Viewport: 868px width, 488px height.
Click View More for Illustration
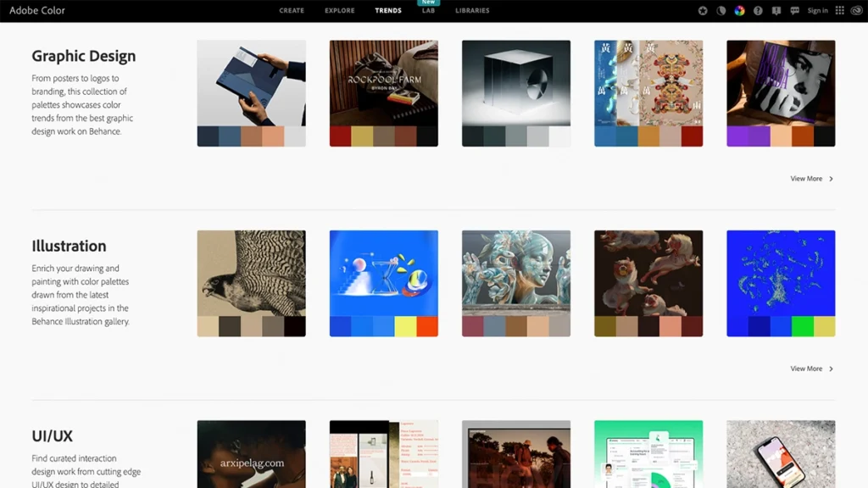tap(806, 369)
